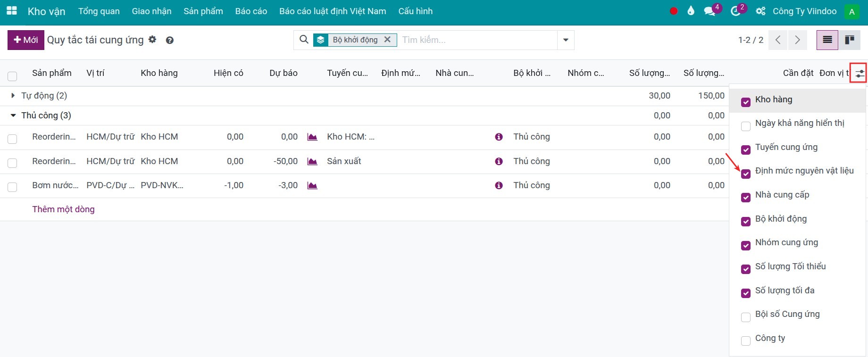Click Thêm một dòng link

pos(63,209)
